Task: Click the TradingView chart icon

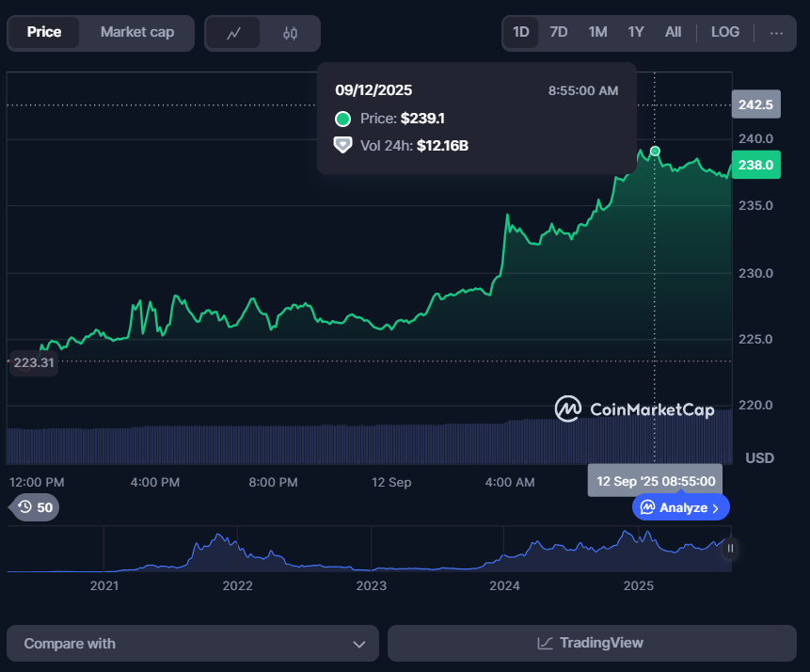Action: 545,643
